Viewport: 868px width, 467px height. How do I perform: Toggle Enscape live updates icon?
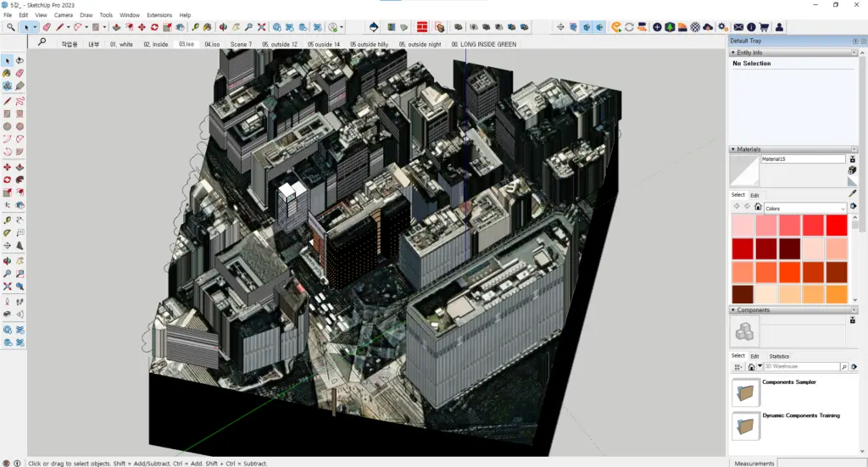pyautogui.click(x=630, y=27)
